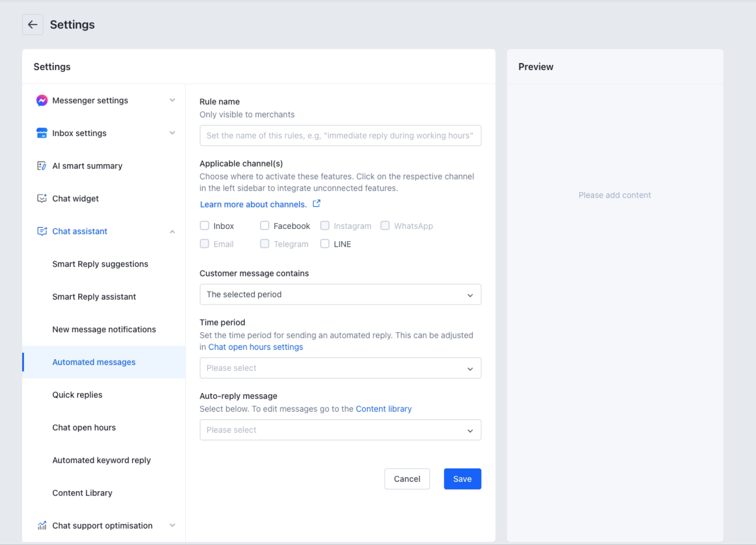Go to Automated keyword reply
Image resolution: width=756 pixels, height=545 pixels.
point(101,460)
